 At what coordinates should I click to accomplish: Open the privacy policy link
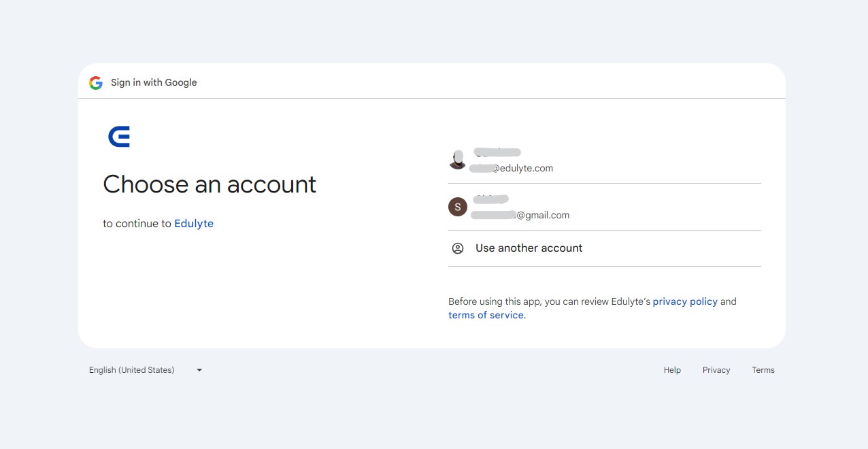pyautogui.click(x=685, y=301)
